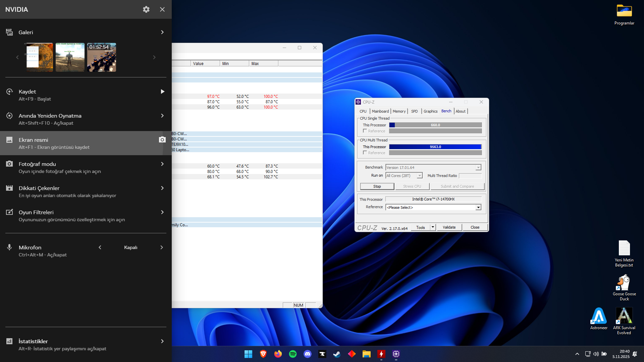Go to next gallery thumbnails
Viewport: 644px width, 362px height.
click(154, 57)
